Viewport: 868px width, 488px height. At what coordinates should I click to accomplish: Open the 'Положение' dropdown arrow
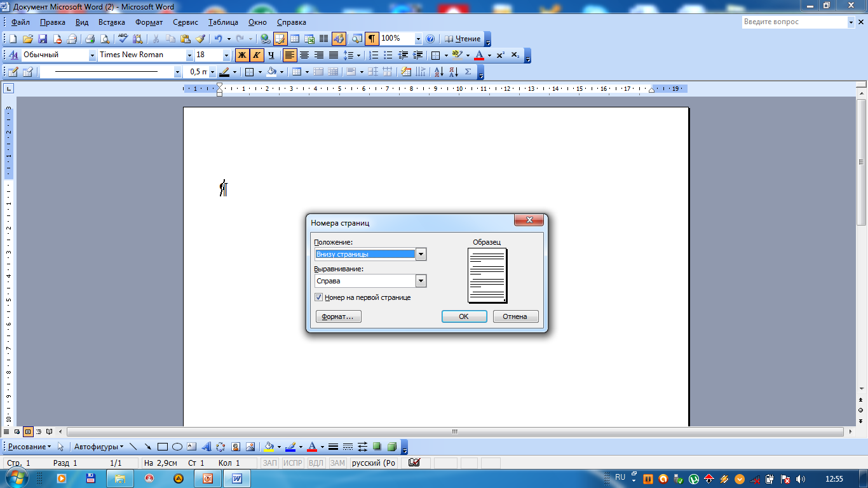421,254
